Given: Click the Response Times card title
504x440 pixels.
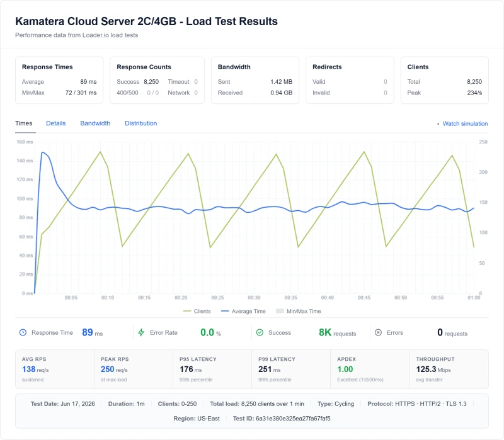Looking at the screenshot, I should [47, 67].
